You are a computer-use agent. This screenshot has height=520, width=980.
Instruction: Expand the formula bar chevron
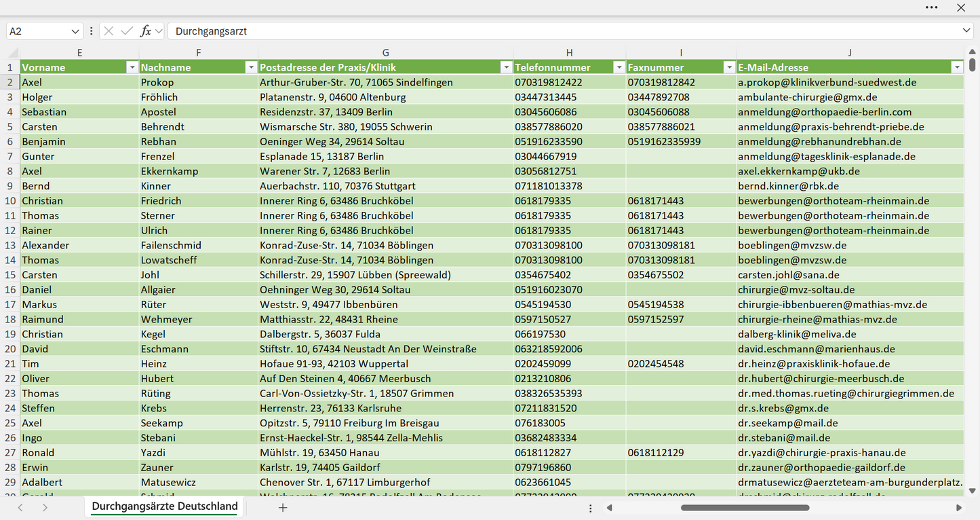pyautogui.click(x=966, y=31)
